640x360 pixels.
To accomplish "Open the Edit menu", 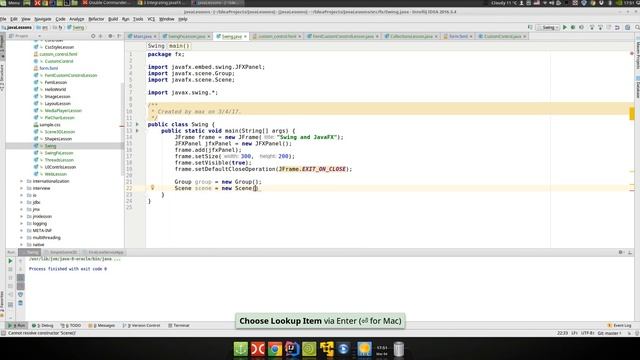I will coord(14,19).
